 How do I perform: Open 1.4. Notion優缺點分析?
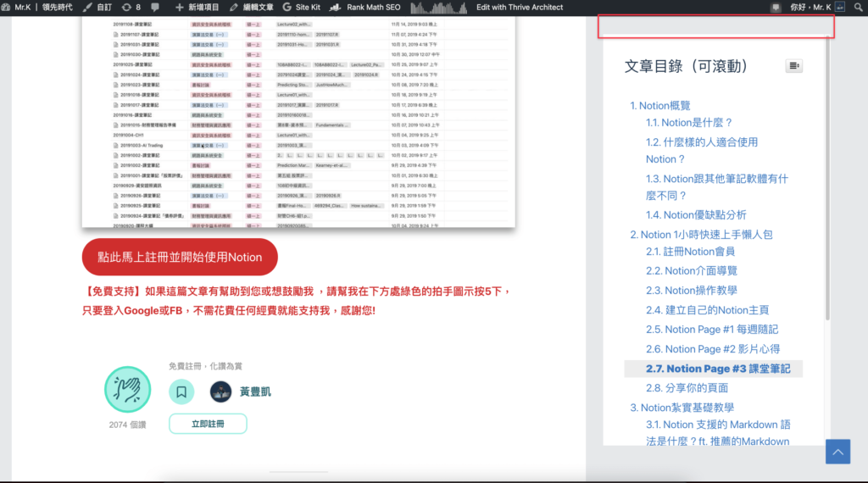click(x=696, y=214)
